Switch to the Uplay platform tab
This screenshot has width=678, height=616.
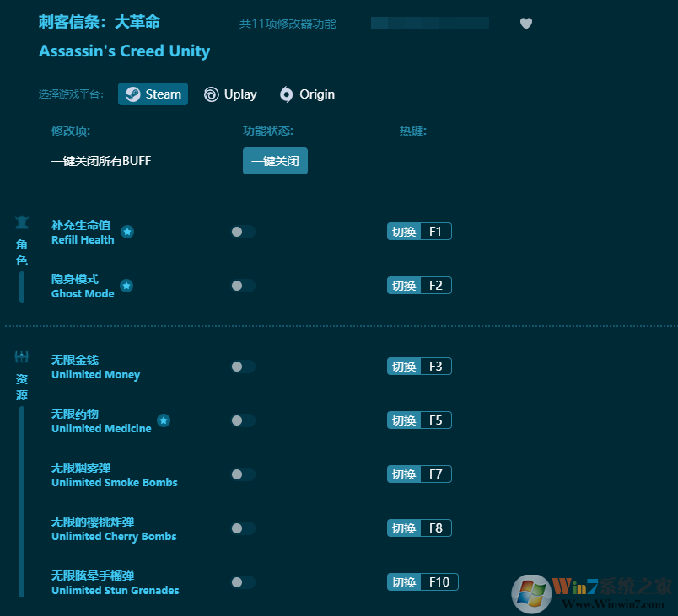click(230, 94)
